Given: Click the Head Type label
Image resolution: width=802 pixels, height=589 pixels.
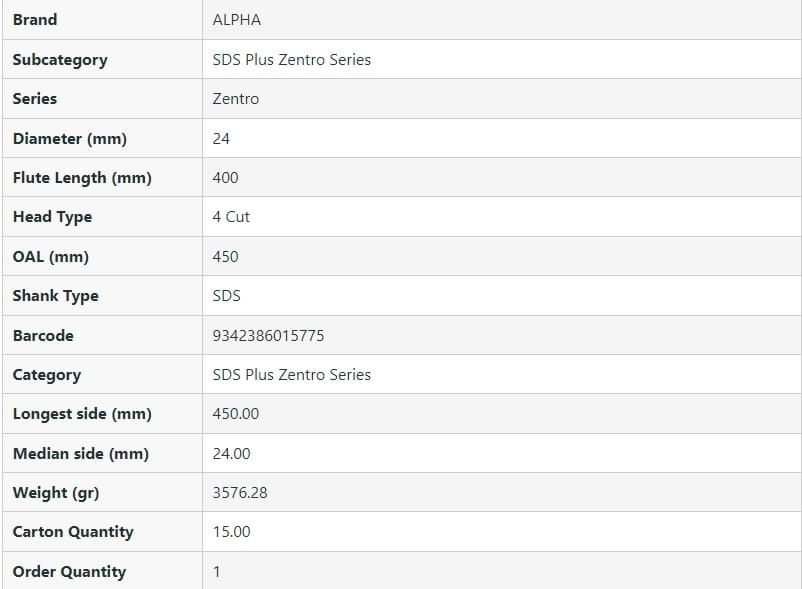Looking at the screenshot, I should click(52, 217).
